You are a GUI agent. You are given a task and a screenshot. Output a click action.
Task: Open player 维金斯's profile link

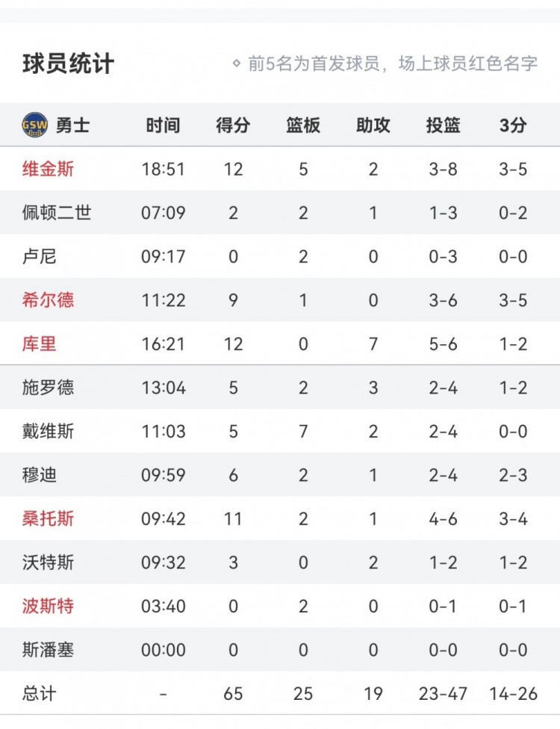48,169
